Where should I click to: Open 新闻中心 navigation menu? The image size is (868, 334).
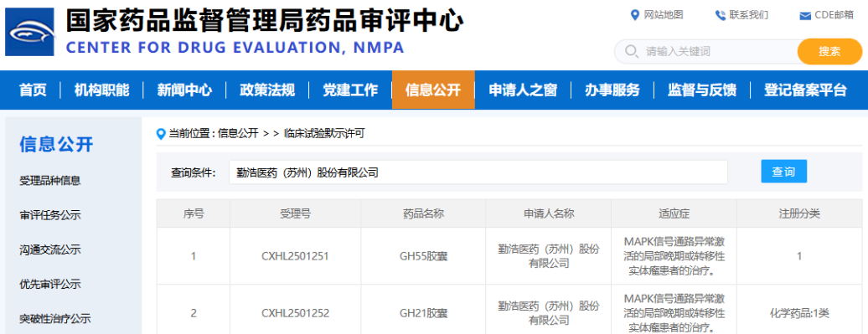184,90
